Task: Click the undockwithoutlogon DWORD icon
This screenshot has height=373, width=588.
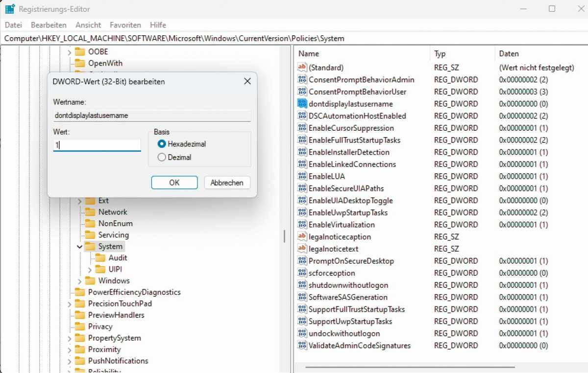Action: pos(302,333)
